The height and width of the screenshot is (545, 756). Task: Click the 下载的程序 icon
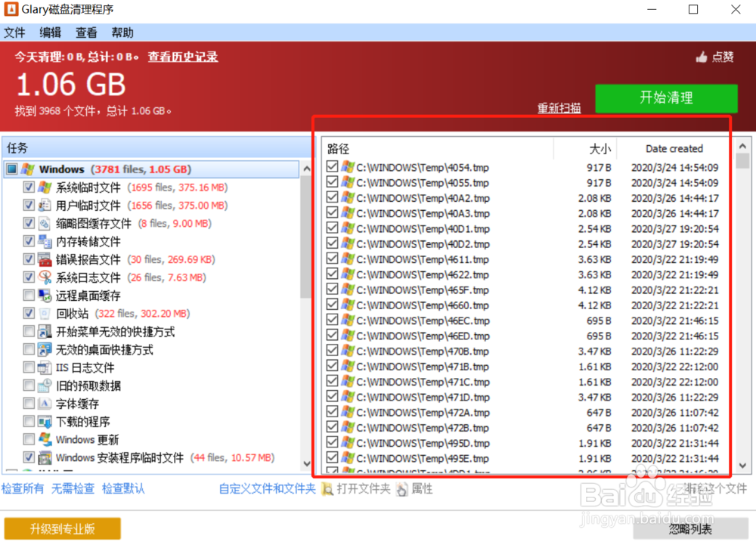(x=45, y=422)
